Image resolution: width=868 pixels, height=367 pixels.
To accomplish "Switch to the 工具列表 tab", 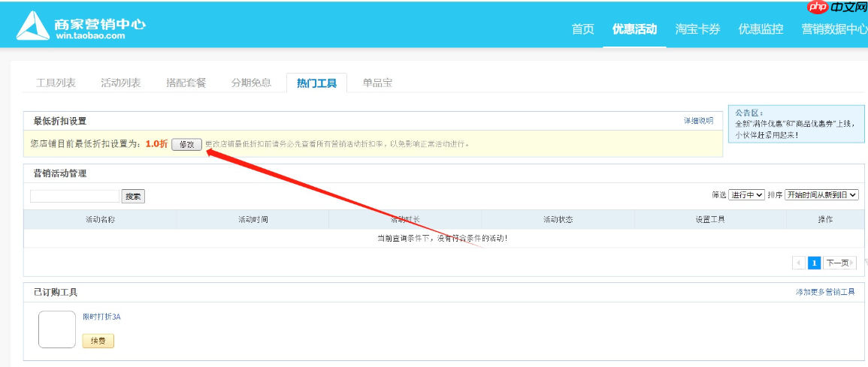I will pos(56,83).
